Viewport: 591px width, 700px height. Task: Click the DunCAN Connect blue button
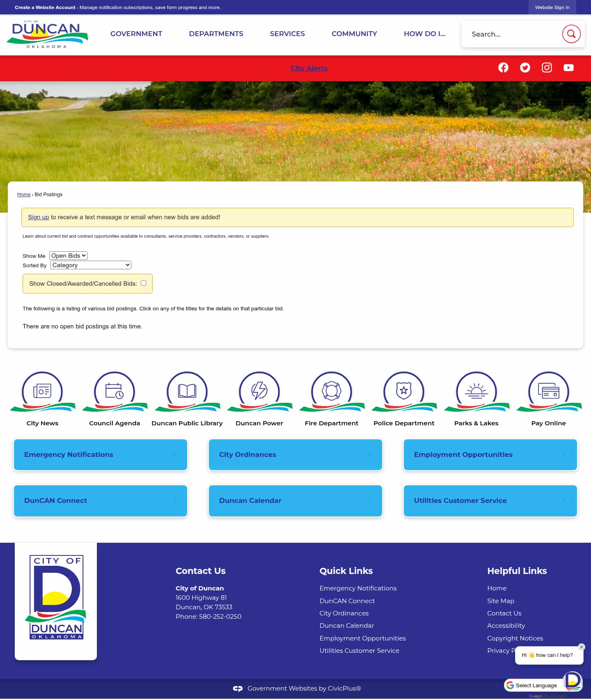pos(101,501)
